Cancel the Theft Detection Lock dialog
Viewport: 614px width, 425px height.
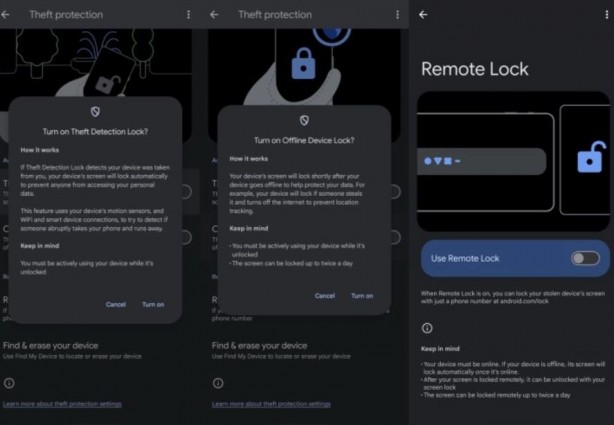click(x=116, y=304)
